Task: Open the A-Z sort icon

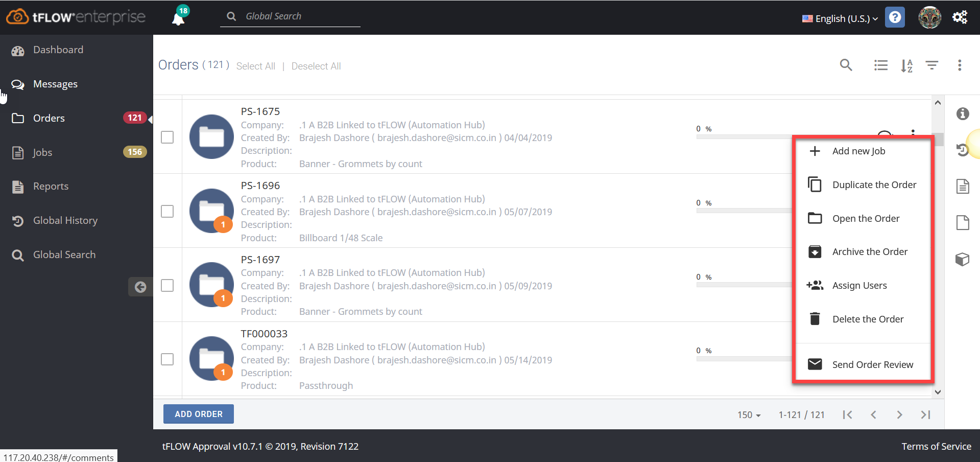Action: [906, 65]
